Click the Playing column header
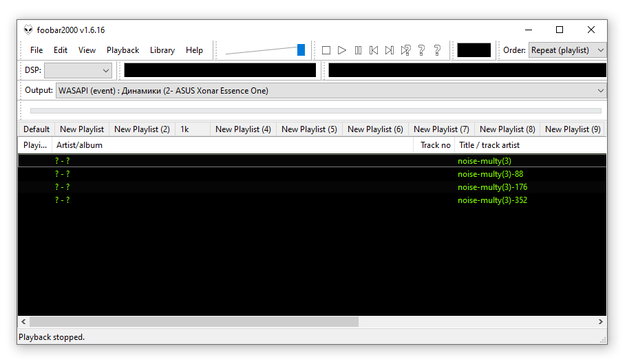627x364 pixels. 35,145
